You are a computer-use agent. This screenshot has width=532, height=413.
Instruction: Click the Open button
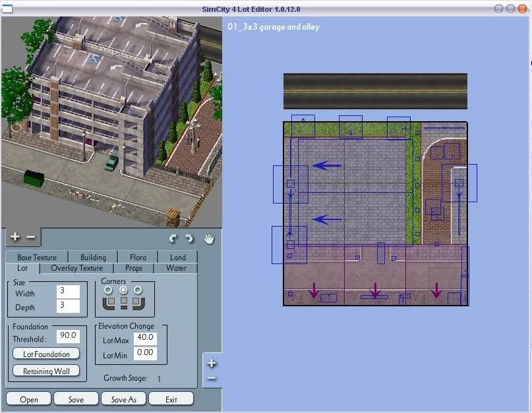tap(29, 399)
